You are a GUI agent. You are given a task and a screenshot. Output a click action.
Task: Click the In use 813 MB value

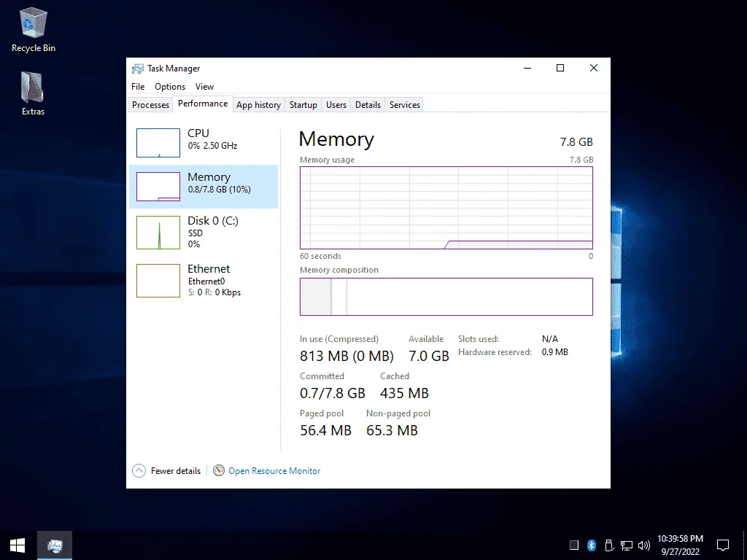point(347,356)
